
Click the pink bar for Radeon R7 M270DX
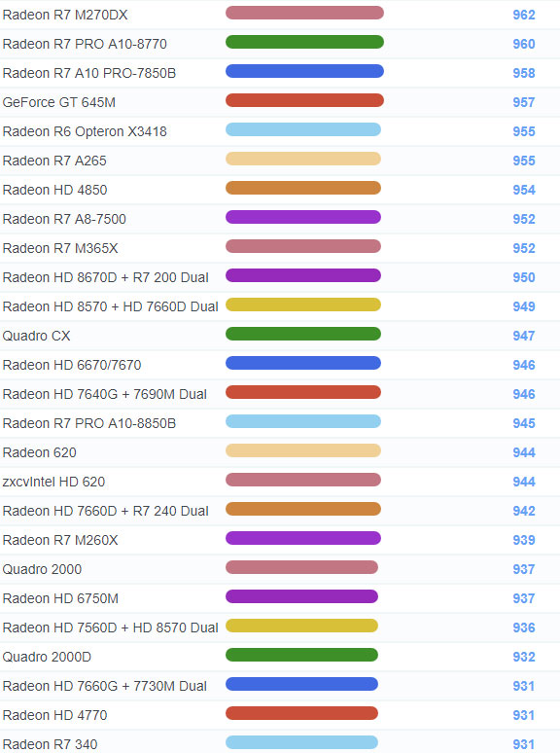(304, 13)
